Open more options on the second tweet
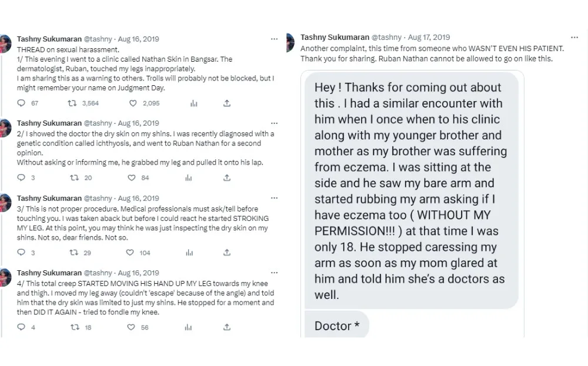This screenshot has width=588, height=366. click(274, 123)
